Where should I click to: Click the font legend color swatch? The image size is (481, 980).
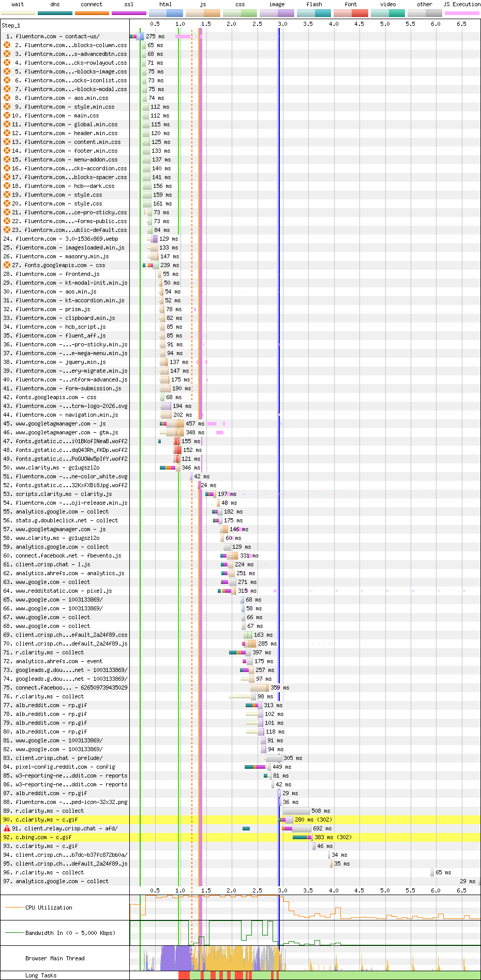click(x=351, y=13)
